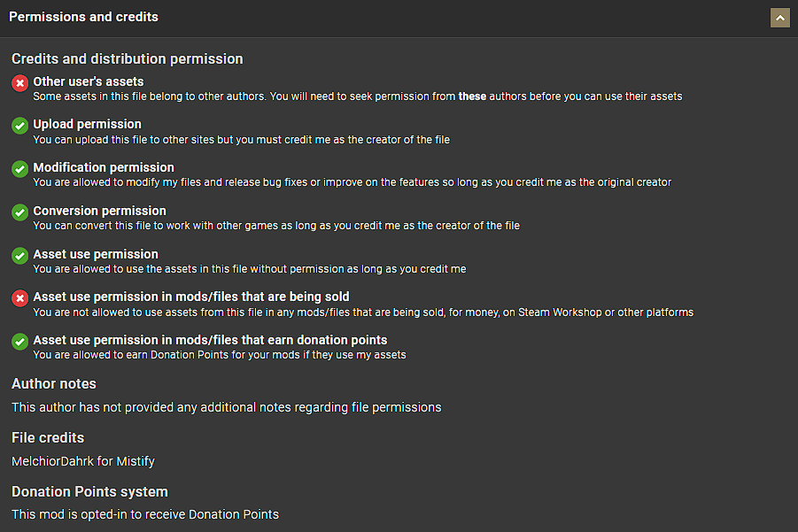Click the Author notes heading
The height and width of the screenshot is (532, 798).
tap(54, 384)
